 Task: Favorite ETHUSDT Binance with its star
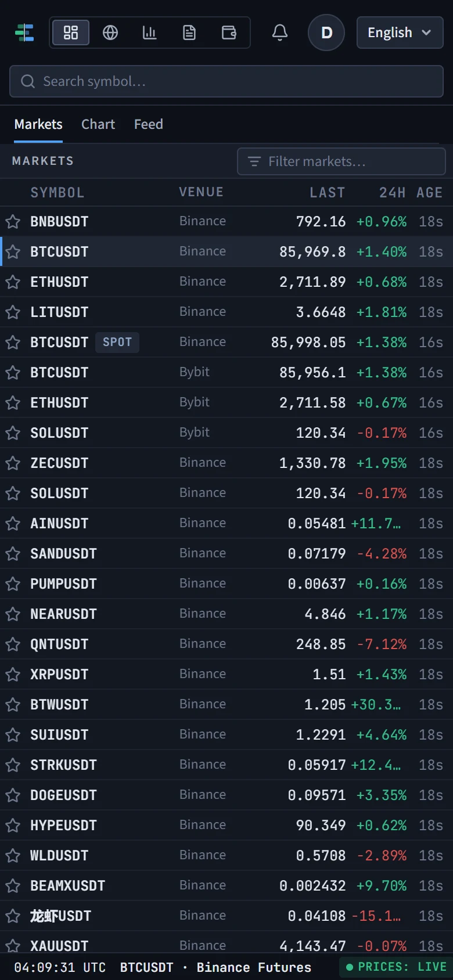click(x=13, y=282)
